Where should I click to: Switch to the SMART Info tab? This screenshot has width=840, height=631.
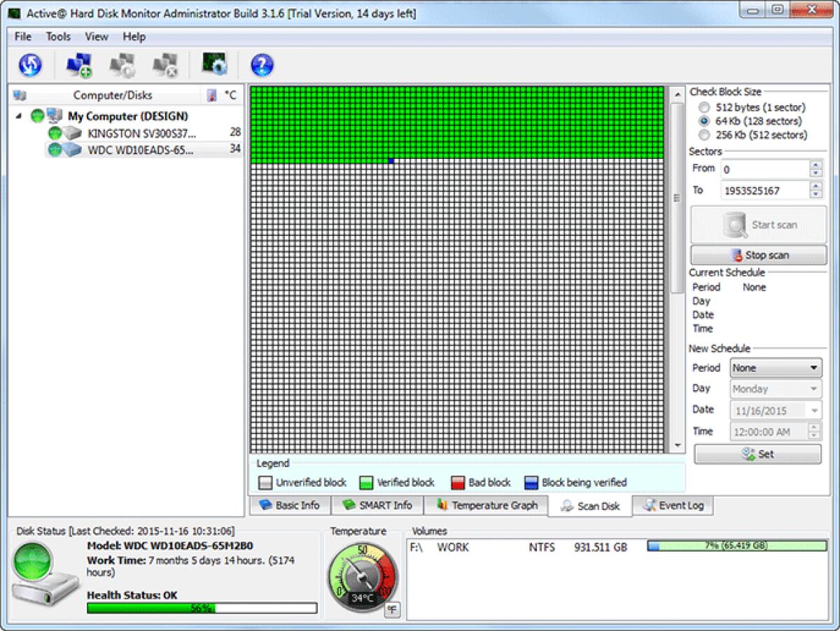(377, 504)
